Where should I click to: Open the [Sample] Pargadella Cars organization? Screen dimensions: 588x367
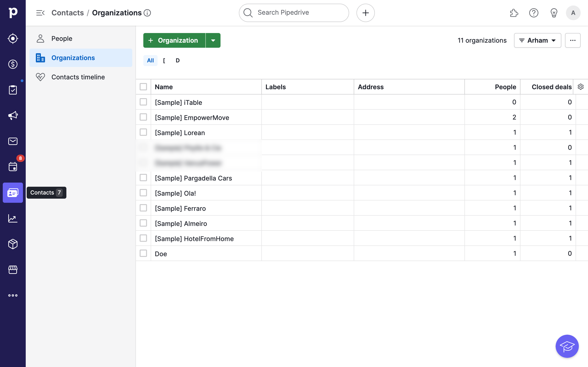point(193,178)
